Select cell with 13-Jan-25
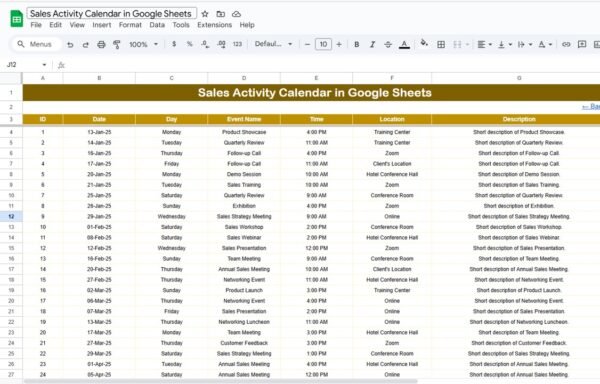 [x=99, y=132]
